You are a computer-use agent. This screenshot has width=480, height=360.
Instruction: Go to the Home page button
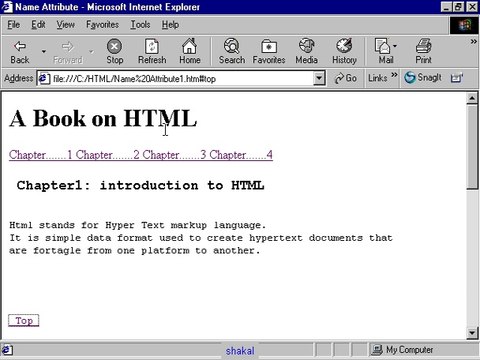tap(190, 52)
